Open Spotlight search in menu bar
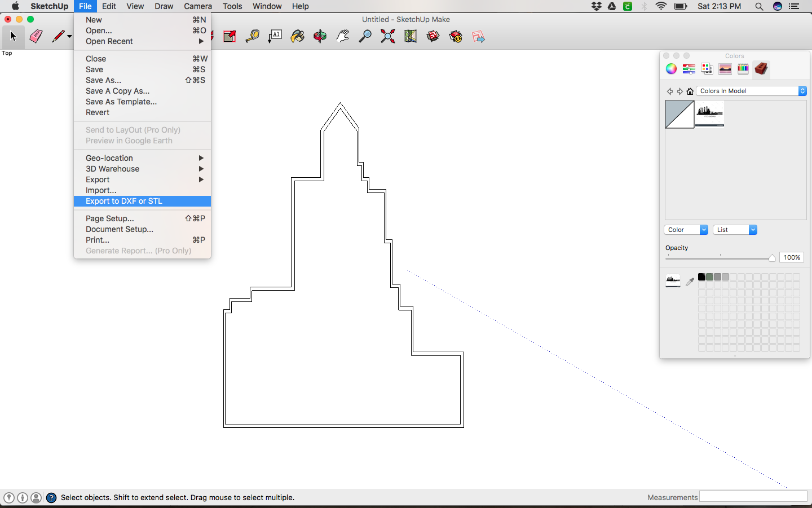 click(759, 6)
